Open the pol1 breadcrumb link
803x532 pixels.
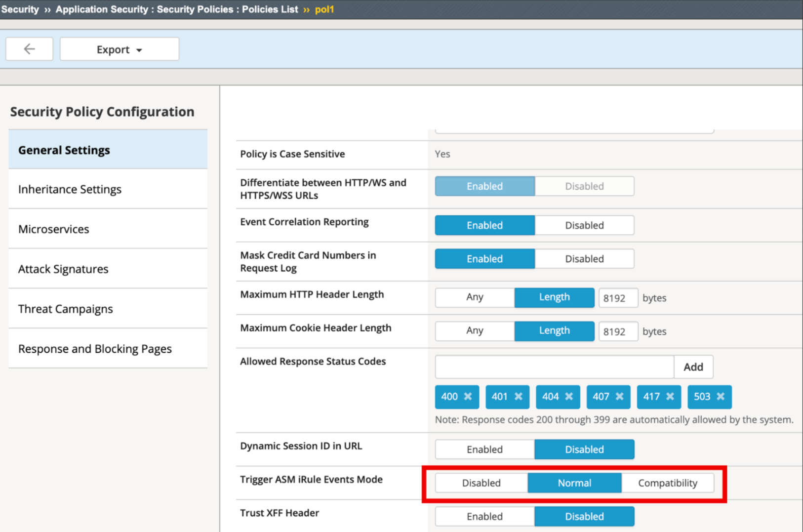coord(324,9)
